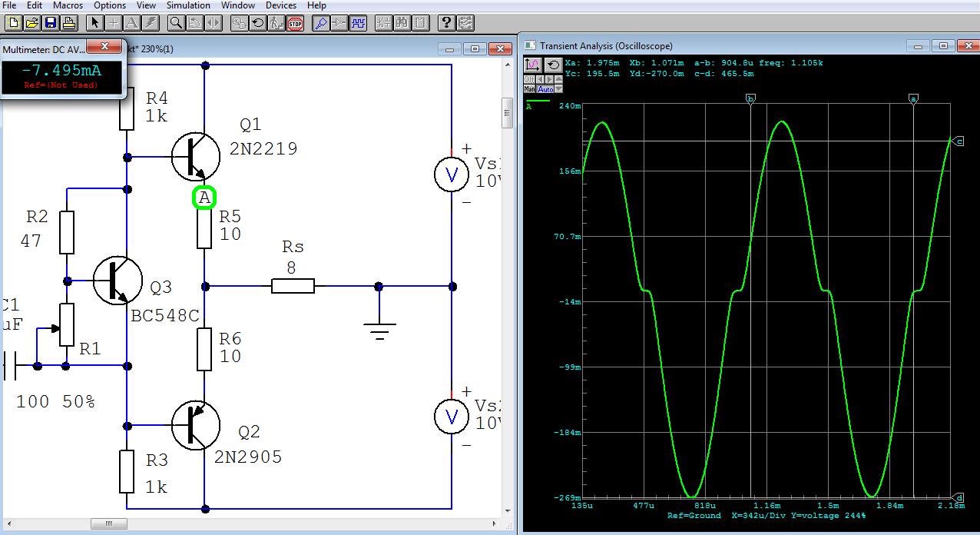Click the 'b' cursor marker on the scope
Image resolution: width=980 pixels, height=535 pixels.
[x=751, y=98]
